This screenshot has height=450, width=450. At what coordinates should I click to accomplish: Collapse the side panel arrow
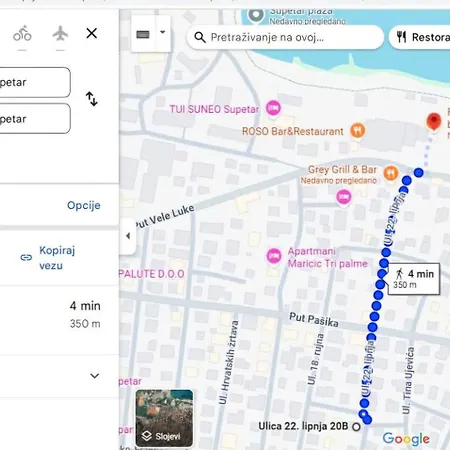click(x=128, y=236)
